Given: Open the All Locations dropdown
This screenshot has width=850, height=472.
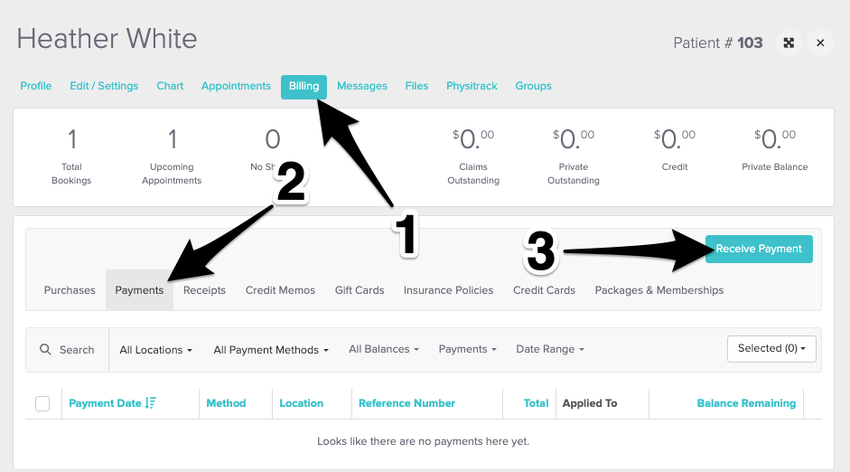Looking at the screenshot, I should click(x=156, y=350).
